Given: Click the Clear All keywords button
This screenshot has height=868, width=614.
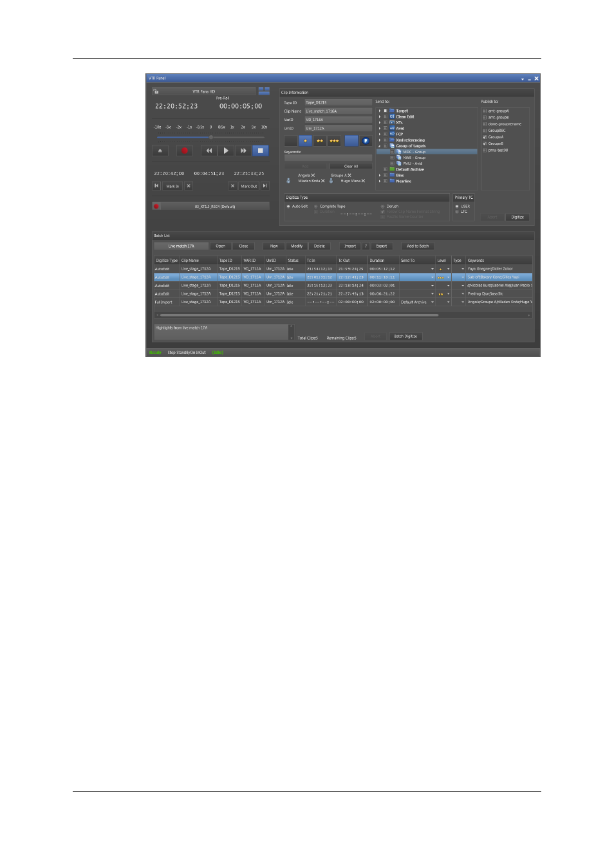Looking at the screenshot, I should pos(351,166).
